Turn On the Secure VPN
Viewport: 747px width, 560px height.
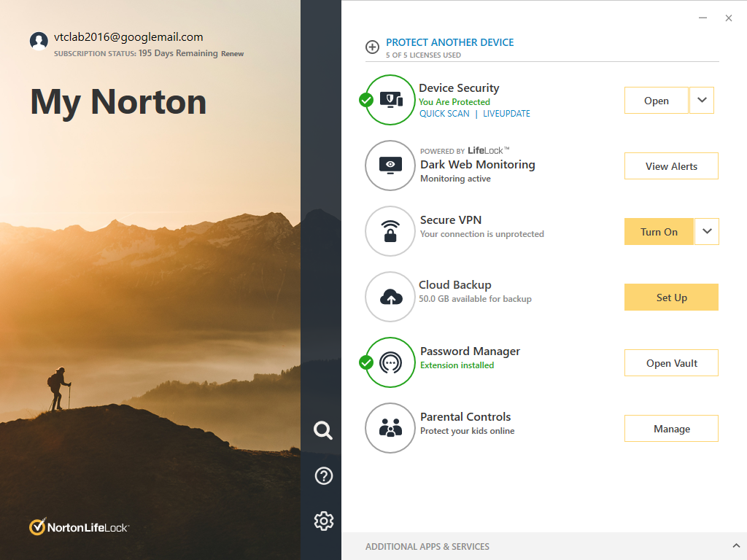pos(659,232)
